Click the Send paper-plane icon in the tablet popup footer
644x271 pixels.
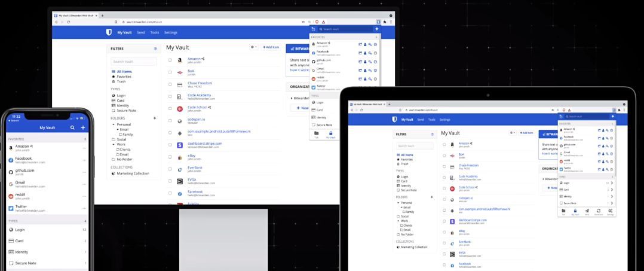coord(587,211)
